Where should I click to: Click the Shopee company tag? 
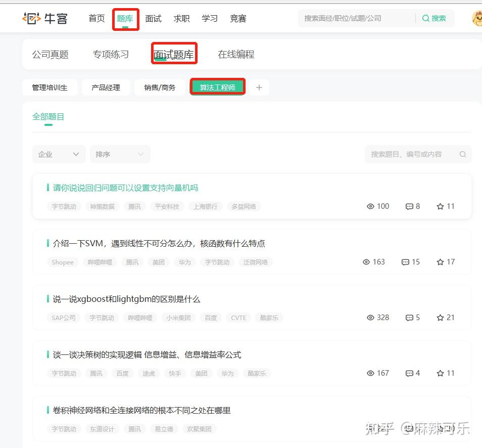[x=63, y=262]
